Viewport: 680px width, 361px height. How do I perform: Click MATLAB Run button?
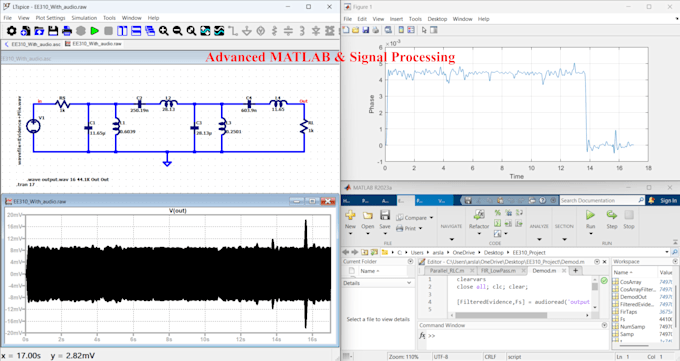[x=590, y=219]
